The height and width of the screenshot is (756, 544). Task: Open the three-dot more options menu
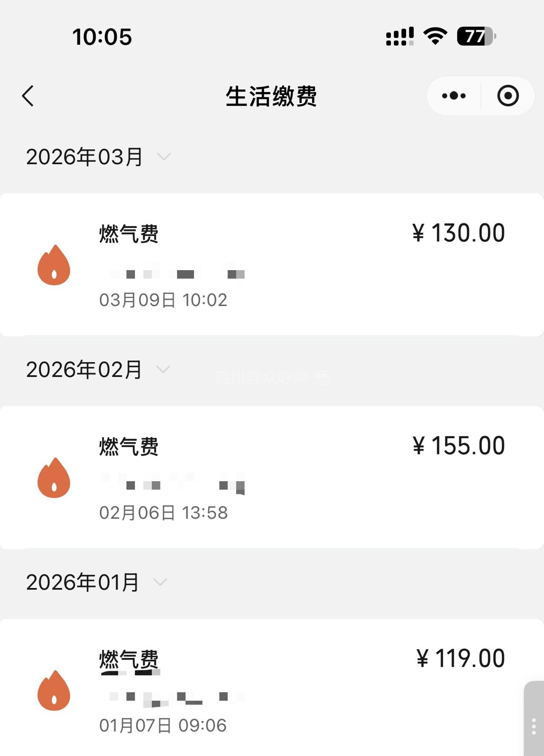coord(454,96)
